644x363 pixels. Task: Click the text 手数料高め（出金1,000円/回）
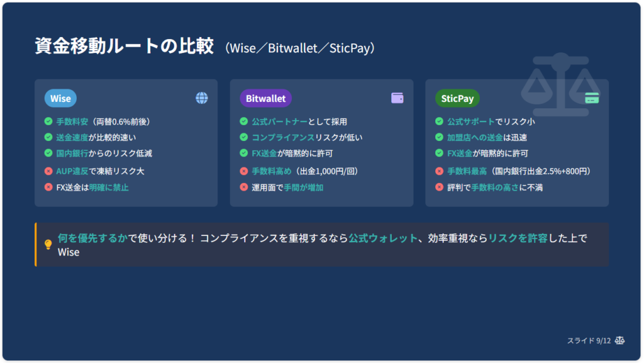click(x=306, y=171)
